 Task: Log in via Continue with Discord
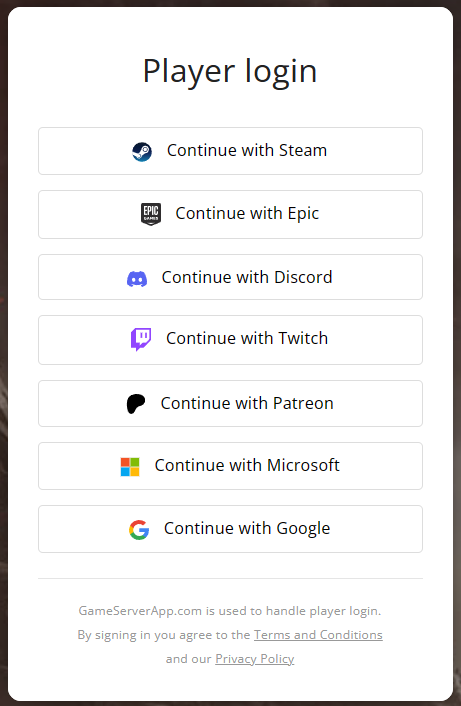tap(230, 277)
